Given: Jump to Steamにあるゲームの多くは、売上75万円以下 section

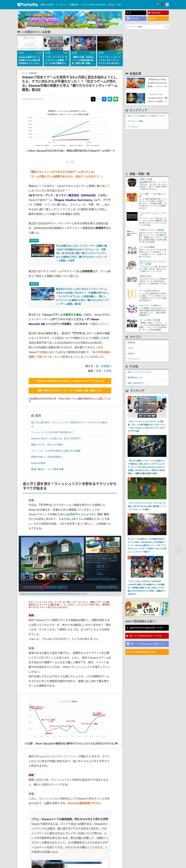Looking at the screenshot, I should pos(56,438).
